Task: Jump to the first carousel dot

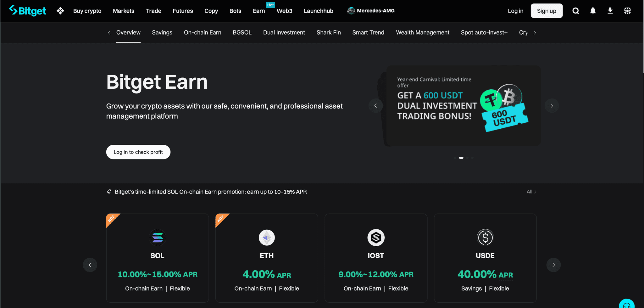Action: [455, 158]
